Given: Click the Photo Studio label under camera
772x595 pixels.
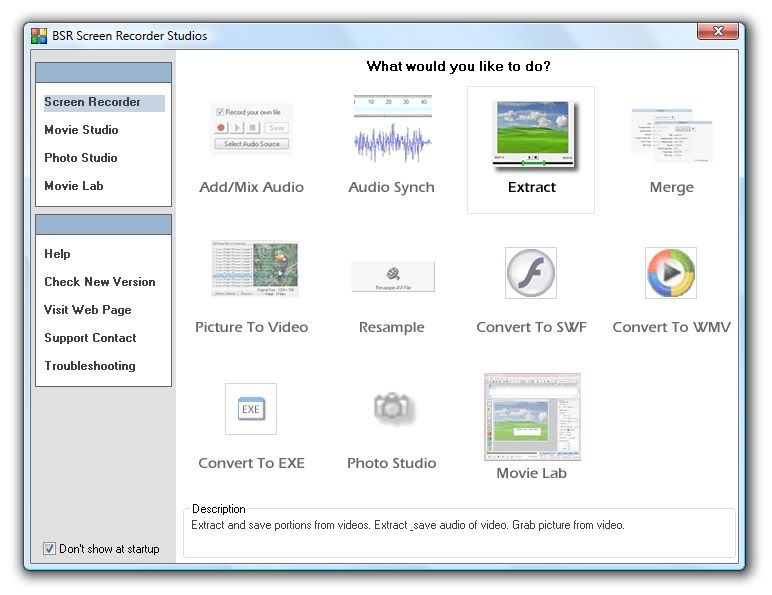Looking at the screenshot, I should [x=391, y=463].
